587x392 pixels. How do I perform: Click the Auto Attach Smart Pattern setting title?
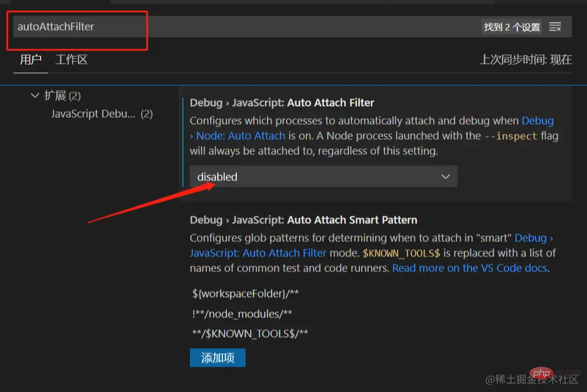(303, 220)
